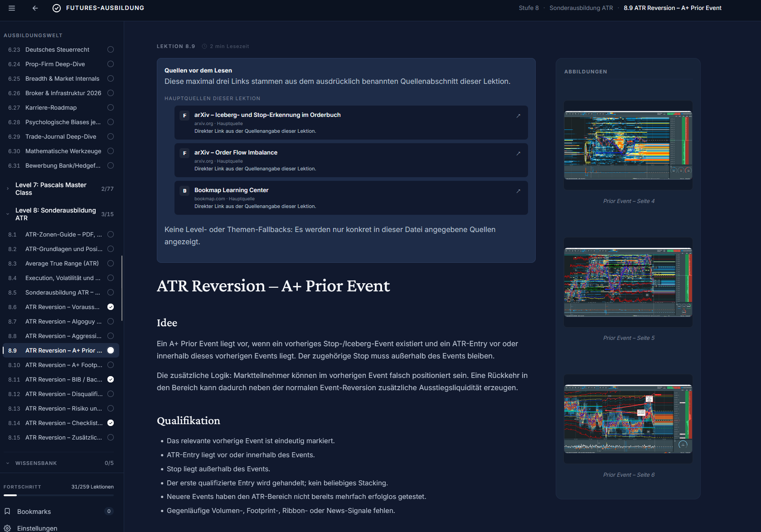Click the lesson progress bar

[58, 495]
